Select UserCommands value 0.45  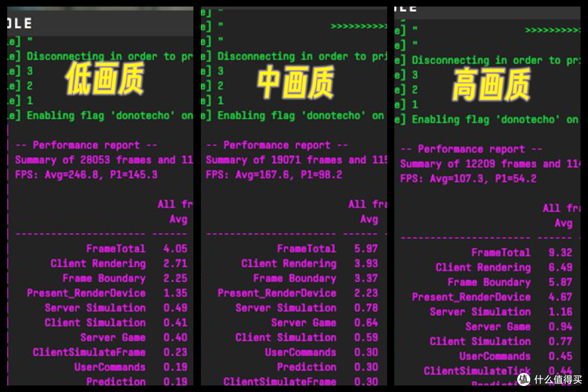click(560, 357)
